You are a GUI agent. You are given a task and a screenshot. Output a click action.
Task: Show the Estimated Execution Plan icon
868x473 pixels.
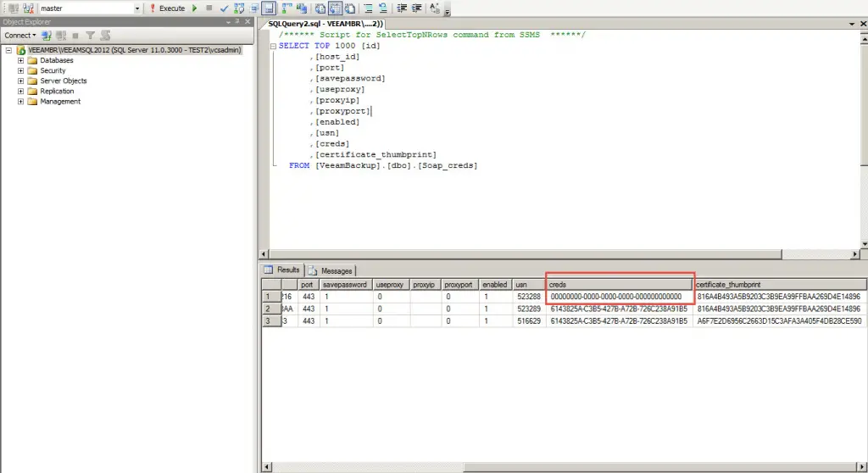239,8
